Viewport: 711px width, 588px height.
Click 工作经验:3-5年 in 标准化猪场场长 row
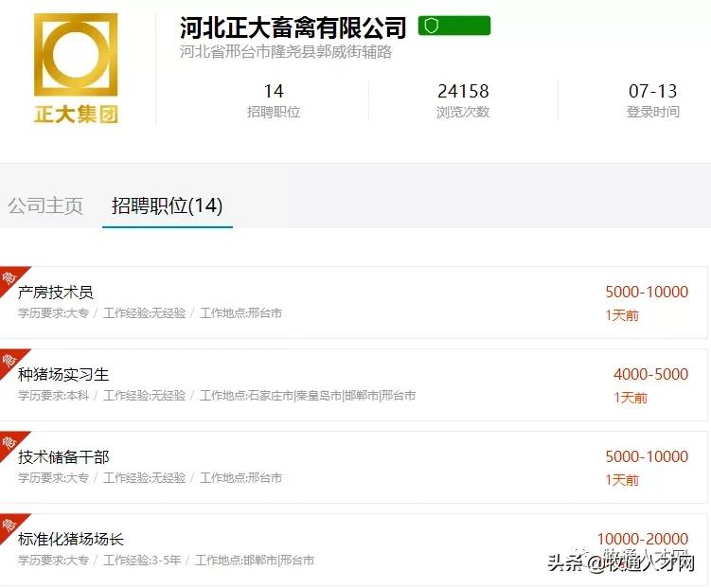142,561
